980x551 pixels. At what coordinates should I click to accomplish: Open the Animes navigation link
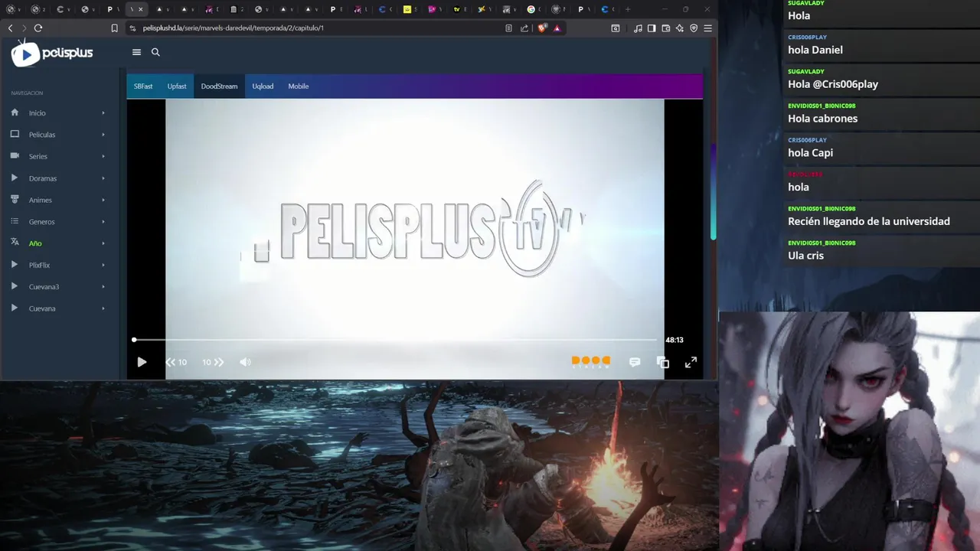[x=41, y=200]
